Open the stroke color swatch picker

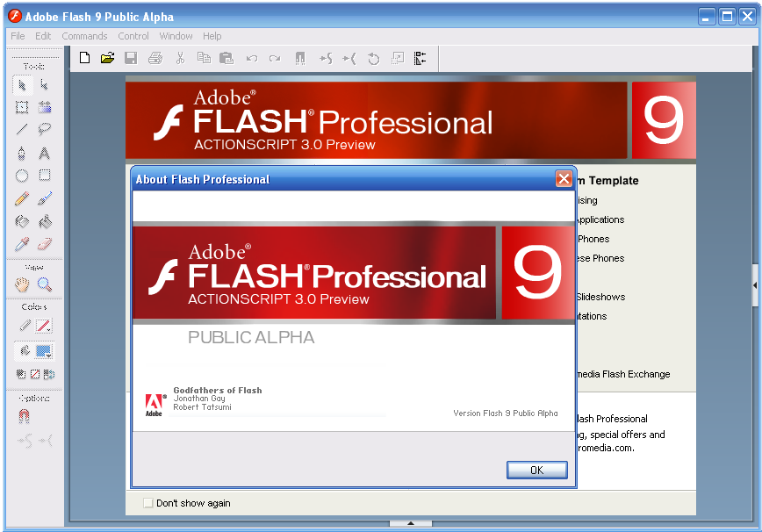coord(44,326)
